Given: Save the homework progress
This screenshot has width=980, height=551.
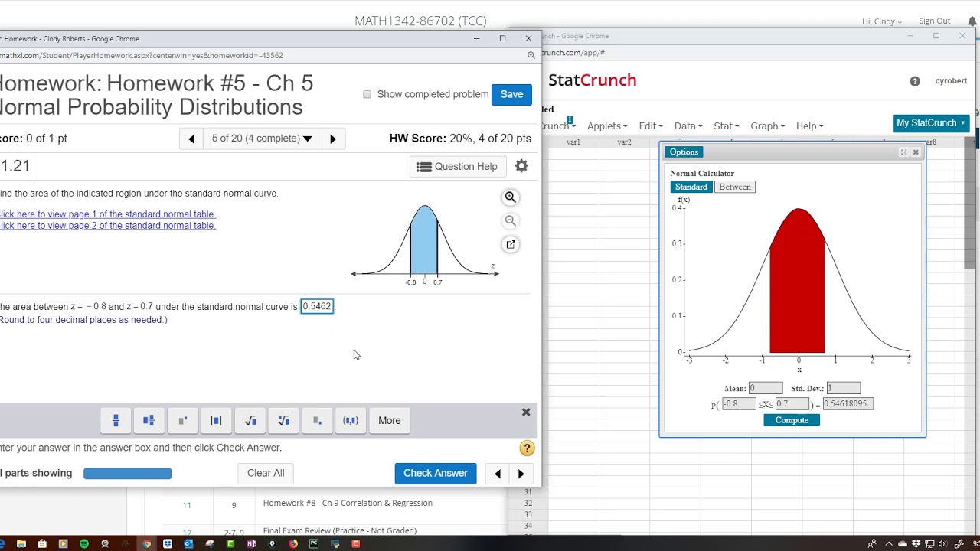Looking at the screenshot, I should coord(511,94).
